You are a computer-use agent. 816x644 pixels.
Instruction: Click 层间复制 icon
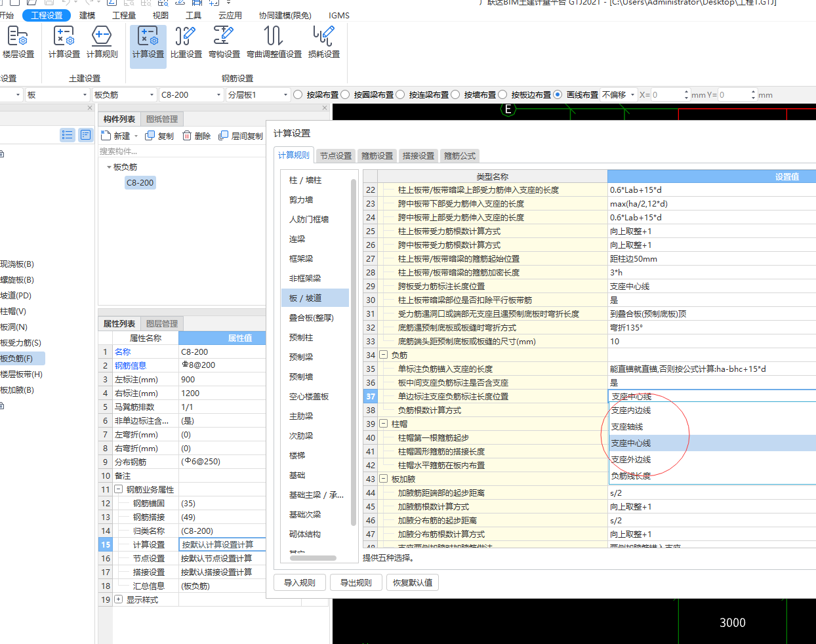pos(224,136)
